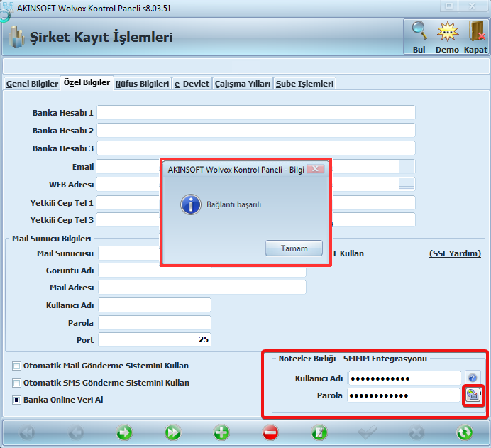Toggle Banka Online Veri Al checkbox

[16, 400]
